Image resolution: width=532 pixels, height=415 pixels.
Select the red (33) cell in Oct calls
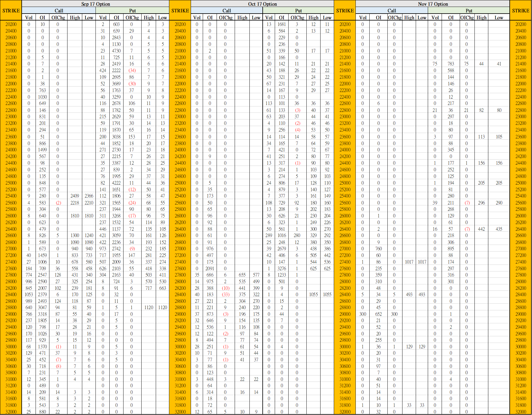click(x=225, y=295)
